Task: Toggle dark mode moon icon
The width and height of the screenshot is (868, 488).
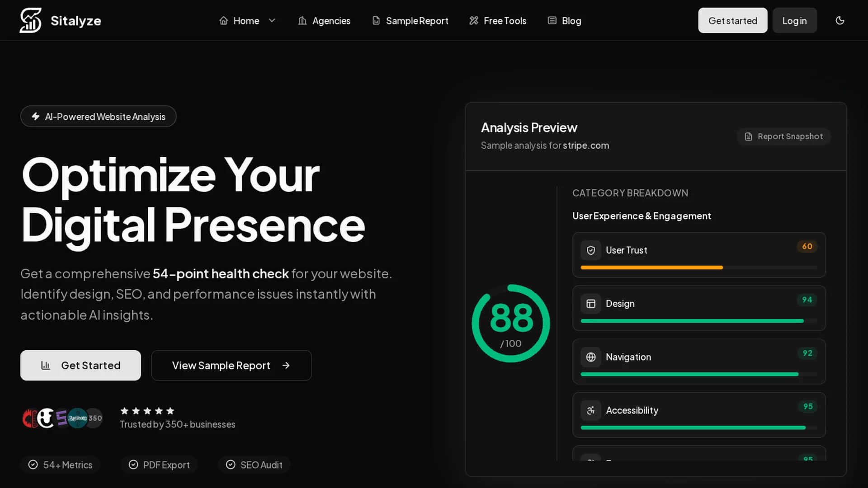Action: (840, 20)
